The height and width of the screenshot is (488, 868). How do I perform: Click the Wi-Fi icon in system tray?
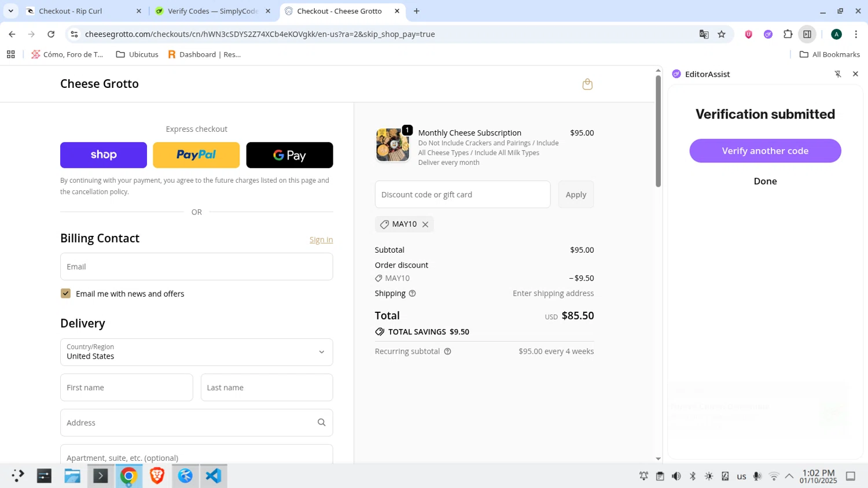[774, 476]
